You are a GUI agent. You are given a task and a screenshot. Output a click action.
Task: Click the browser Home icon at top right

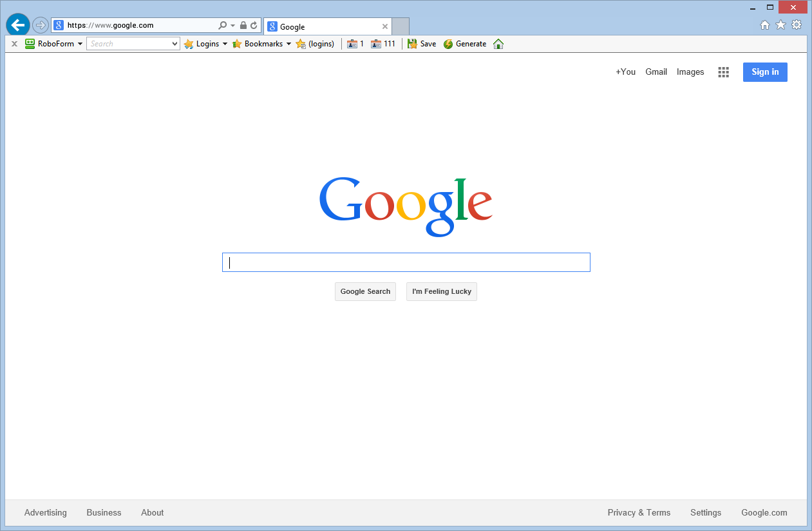click(765, 25)
